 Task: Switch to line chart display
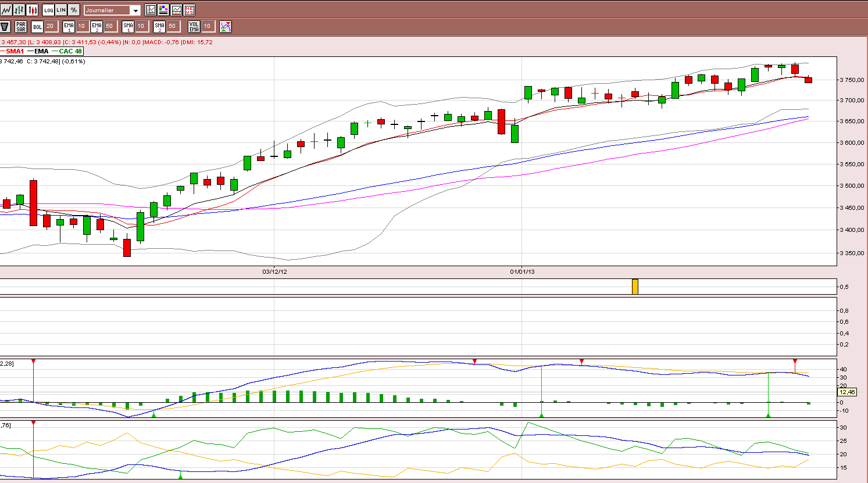[6, 10]
